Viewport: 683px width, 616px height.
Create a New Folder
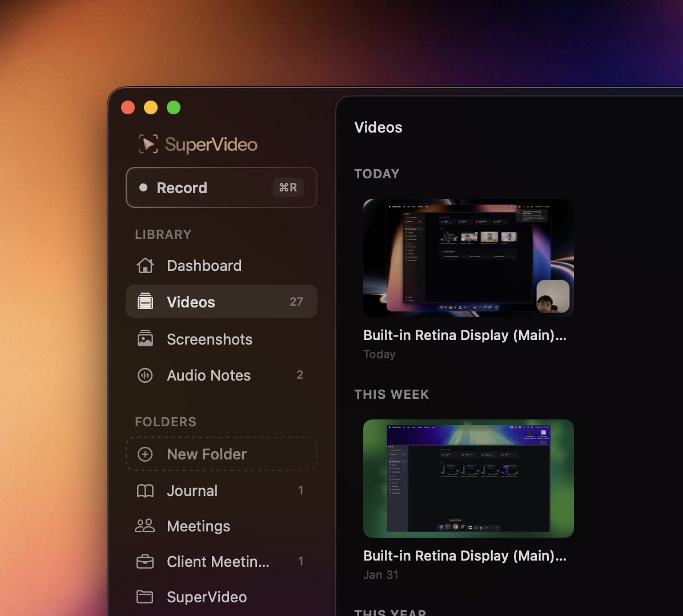coord(221,454)
